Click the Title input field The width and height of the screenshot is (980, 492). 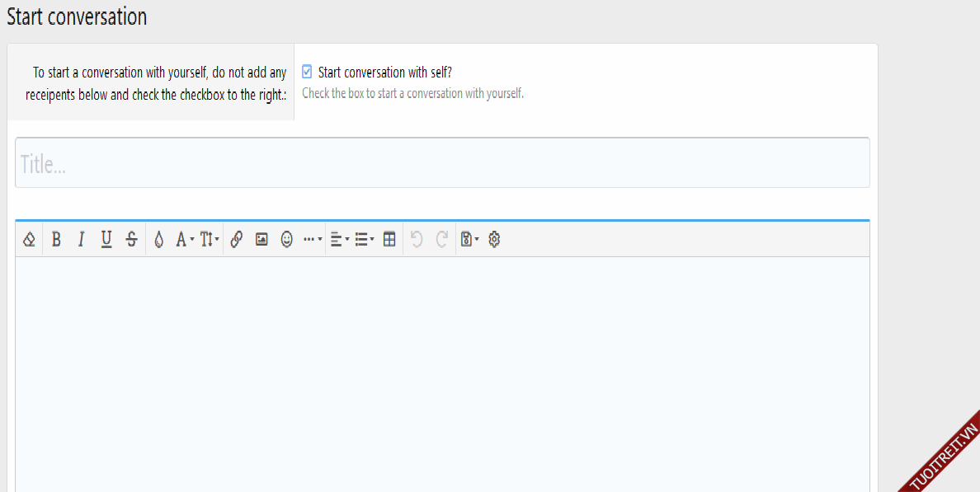click(x=442, y=163)
